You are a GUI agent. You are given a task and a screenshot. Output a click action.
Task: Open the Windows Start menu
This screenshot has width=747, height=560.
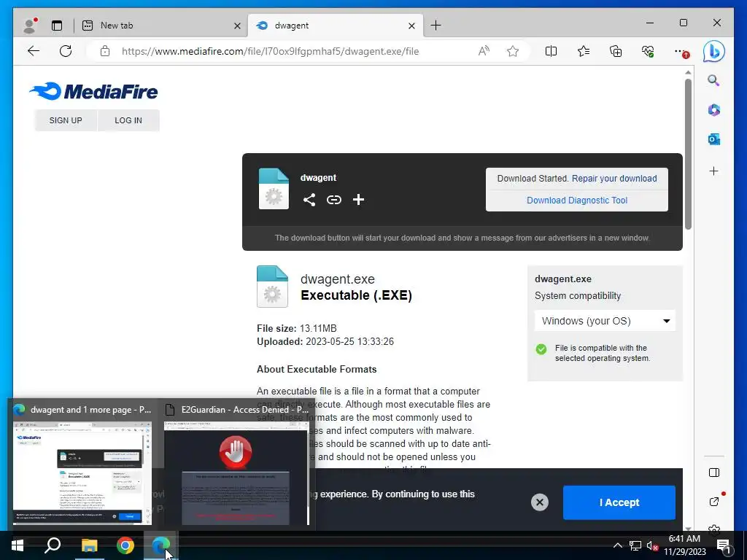(18, 545)
